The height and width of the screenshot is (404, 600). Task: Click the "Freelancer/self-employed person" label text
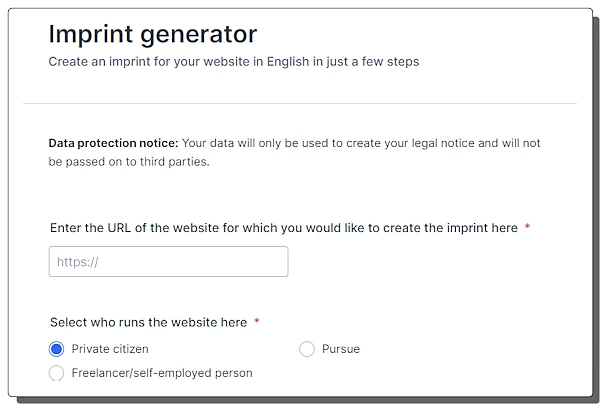(162, 373)
